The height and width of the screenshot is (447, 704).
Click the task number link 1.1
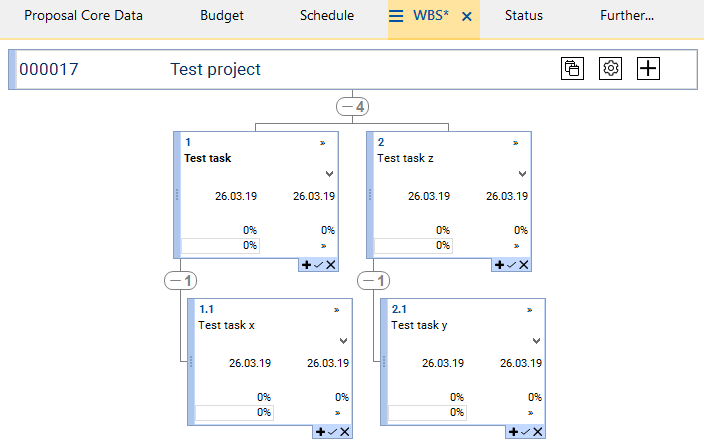[205, 310]
